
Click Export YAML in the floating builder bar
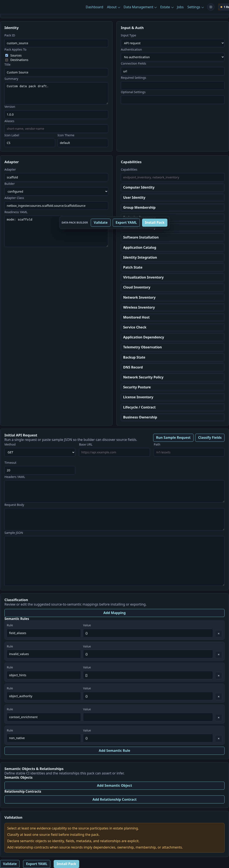(x=126, y=222)
